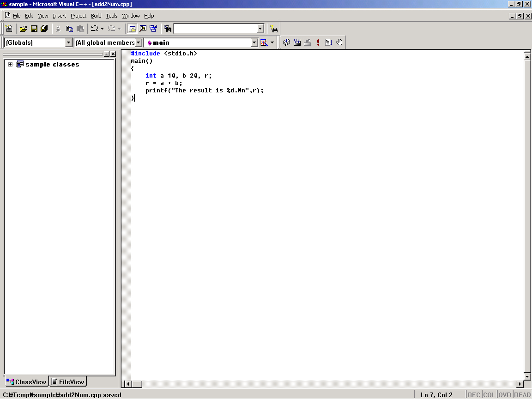
Task: Close the workspace panel
Action: coord(113,54)
